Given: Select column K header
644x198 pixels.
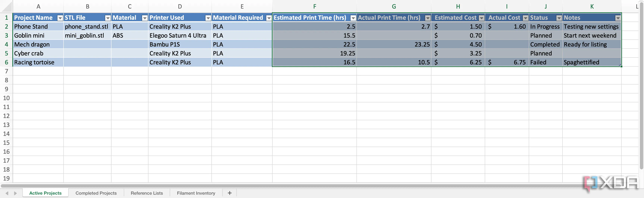Looking at the screenshot, I should tap(592, 7).
